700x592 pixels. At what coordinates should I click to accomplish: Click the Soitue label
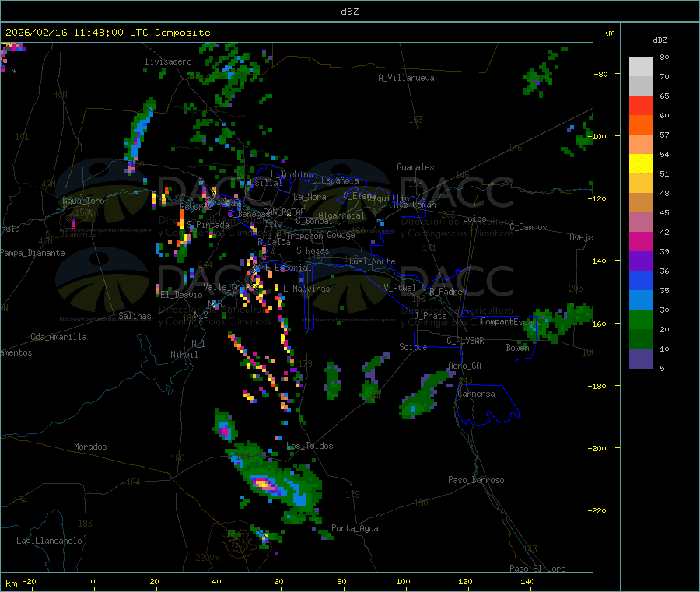tap(413, 347)
